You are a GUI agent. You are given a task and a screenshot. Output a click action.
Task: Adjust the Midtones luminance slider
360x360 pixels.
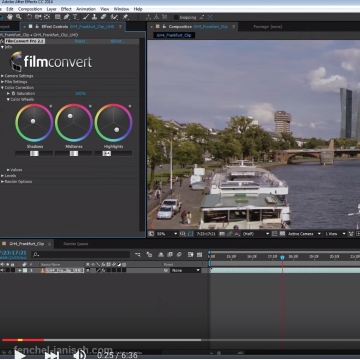tap(73, 153)
